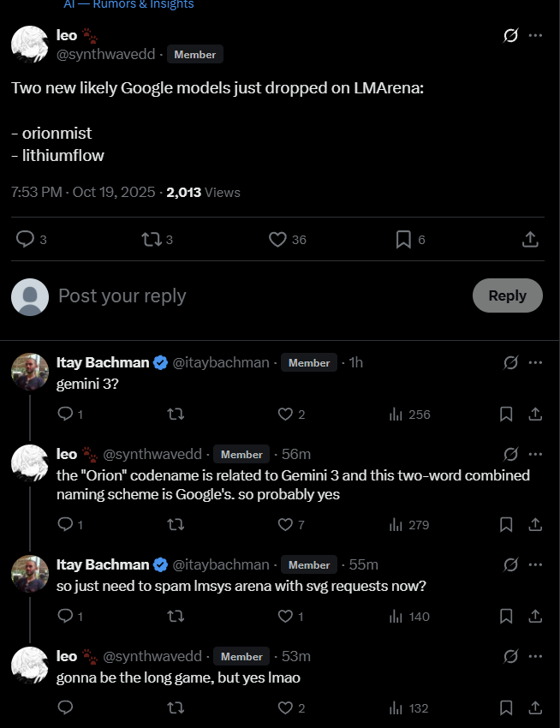Bookmark the main post
Screen dimensions: 560x728
(403, 240)
